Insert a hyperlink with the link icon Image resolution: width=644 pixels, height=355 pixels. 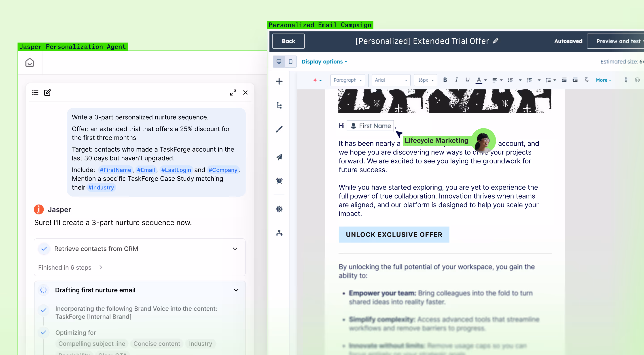(626, 80)
